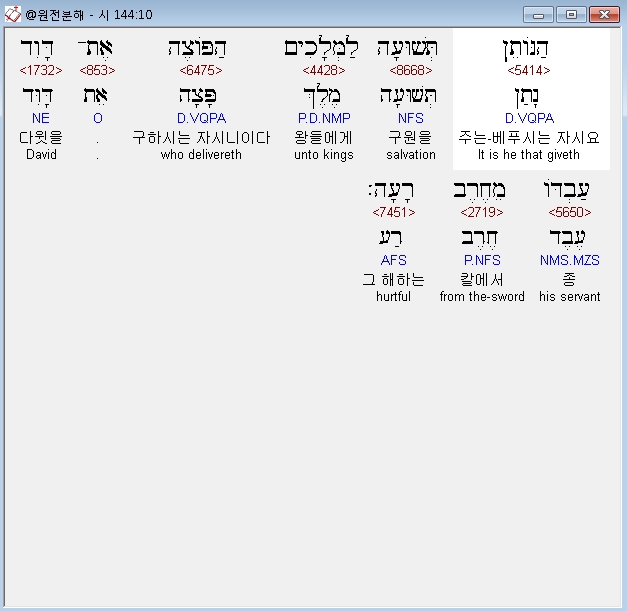This screenshot has width=627, height=611.
Task: Click the Korean gloss 다윗을
Action: coord(41,138)
